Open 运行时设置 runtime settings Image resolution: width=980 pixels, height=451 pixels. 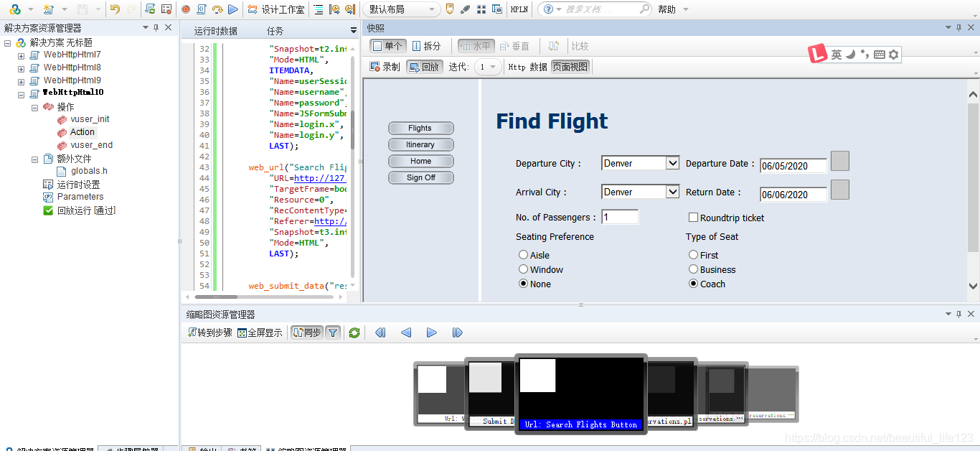pos(79,185)
